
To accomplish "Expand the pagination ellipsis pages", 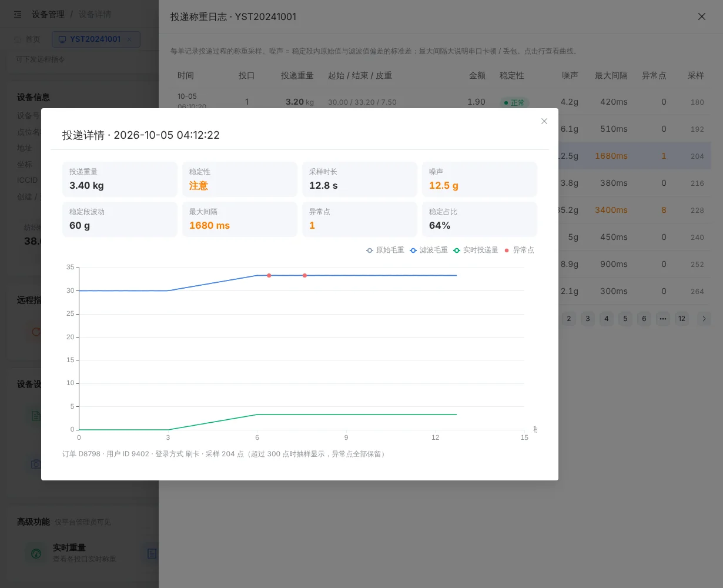I will [x=663, y=319].
